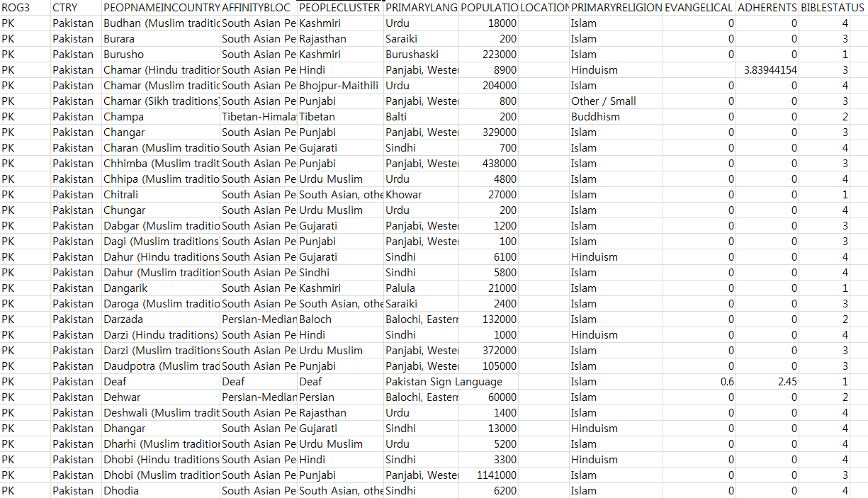This screenshot has height=498, width=868.
Task: Click the population value 18000
Action: (x=488, y=23)
